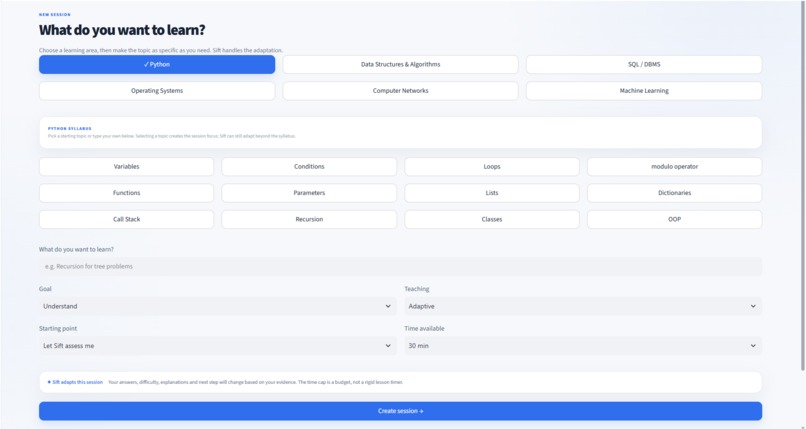The height and width of the screenshot is (429, 806).
Task: Pick the Variables syllabus topic
Action: [126, 167]
